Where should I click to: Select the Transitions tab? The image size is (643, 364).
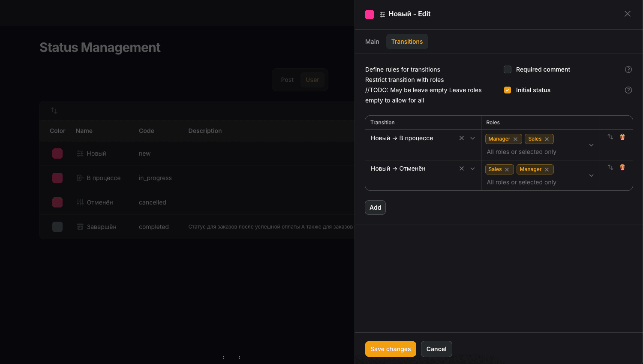(x=407, y=42)
